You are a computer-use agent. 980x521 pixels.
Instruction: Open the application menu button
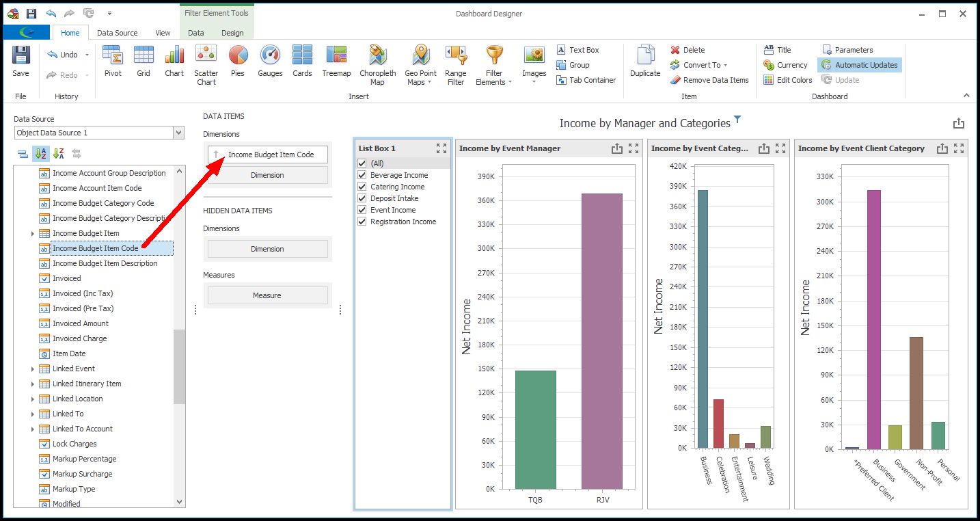(x=26, y=32)
